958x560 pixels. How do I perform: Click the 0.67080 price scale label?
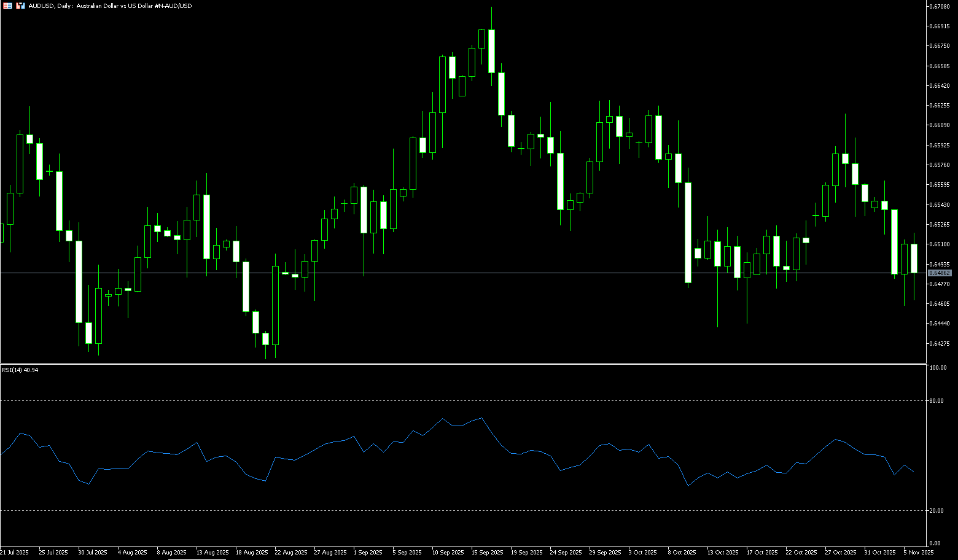(941, 6)
